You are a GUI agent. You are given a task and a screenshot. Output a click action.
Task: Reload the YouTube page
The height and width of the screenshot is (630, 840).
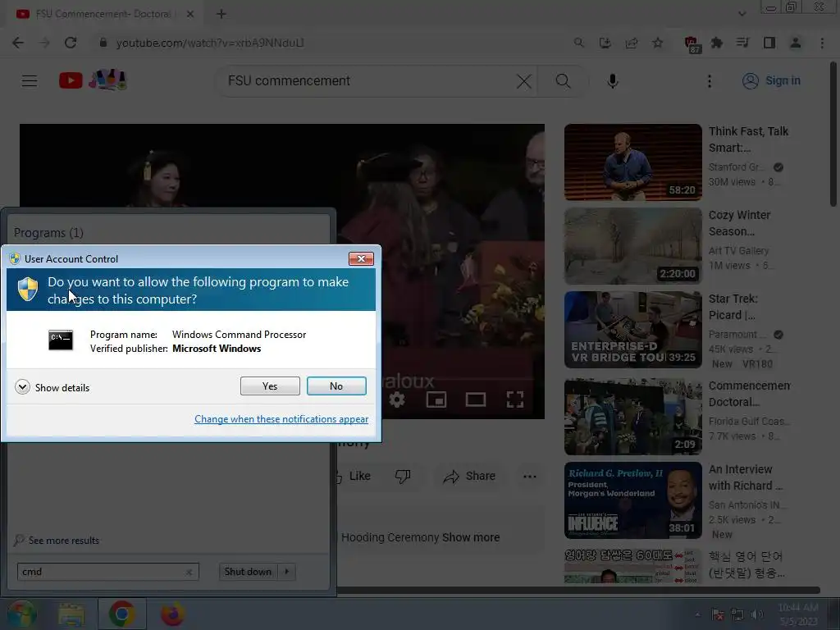(x=71, y=43)
